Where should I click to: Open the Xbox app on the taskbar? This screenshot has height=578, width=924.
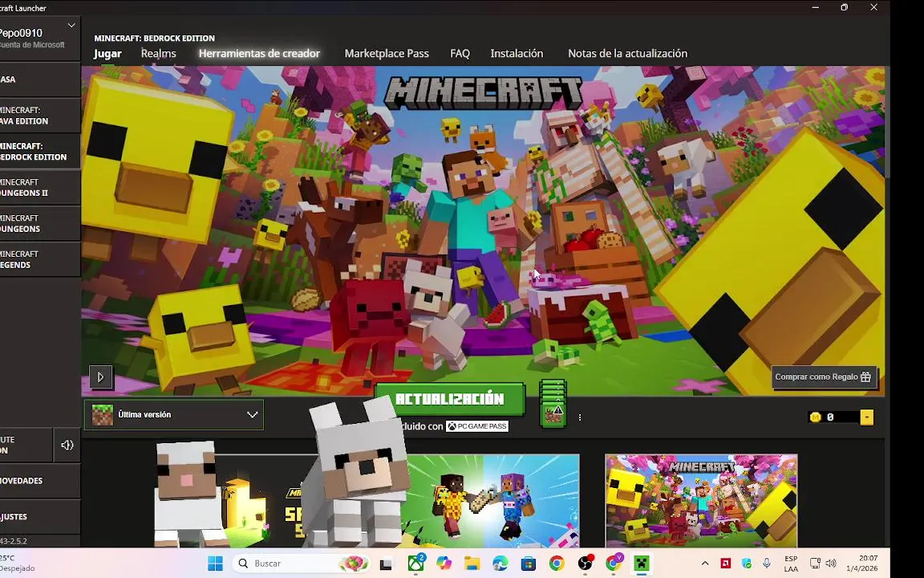click(x=416, y=564)
